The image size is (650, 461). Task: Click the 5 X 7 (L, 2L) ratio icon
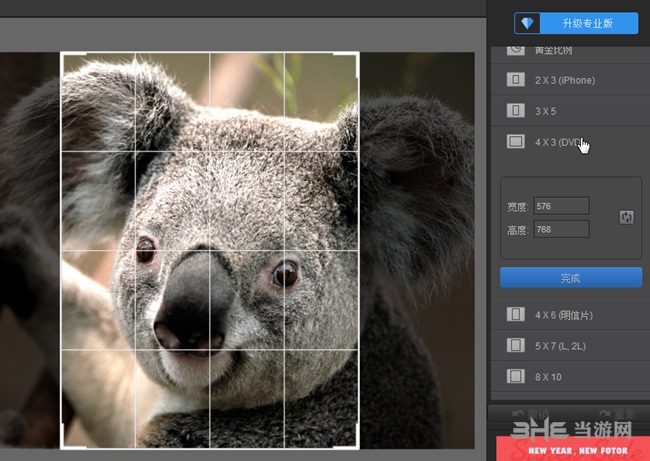click(516, 345)
